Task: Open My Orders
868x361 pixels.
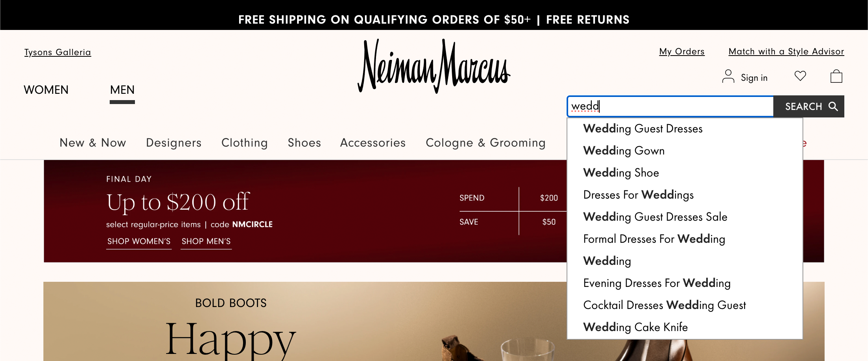Action: click(682, 52)
